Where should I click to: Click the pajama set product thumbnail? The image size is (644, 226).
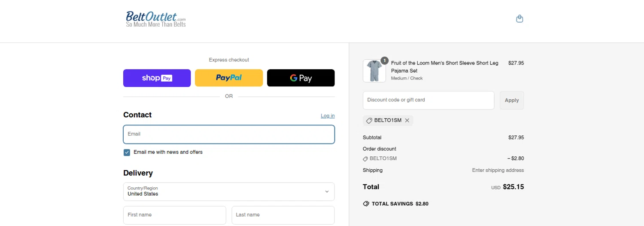click(374, 71)
